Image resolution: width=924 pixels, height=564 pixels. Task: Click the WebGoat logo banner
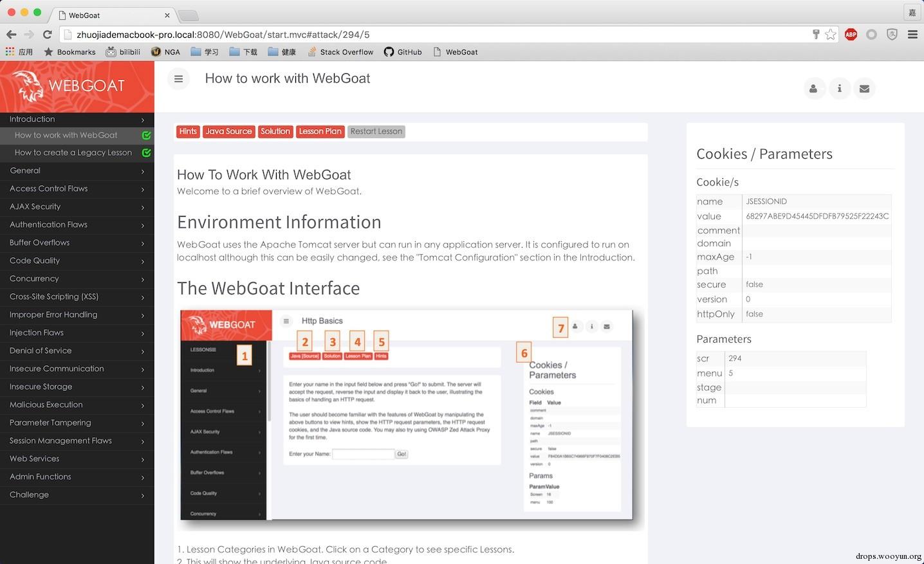click(77, 87)
